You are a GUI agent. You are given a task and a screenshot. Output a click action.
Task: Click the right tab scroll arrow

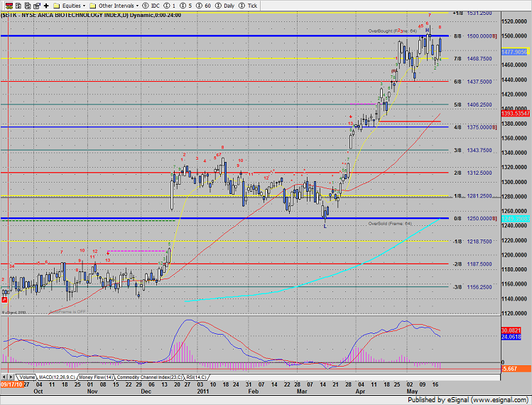pyautogui.click(x=11, y=377)
